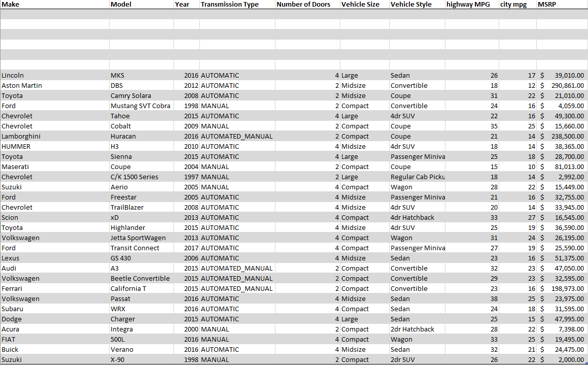Select the X-90 model cell
This screenshot has width=588, height=365.
(142, 359)
